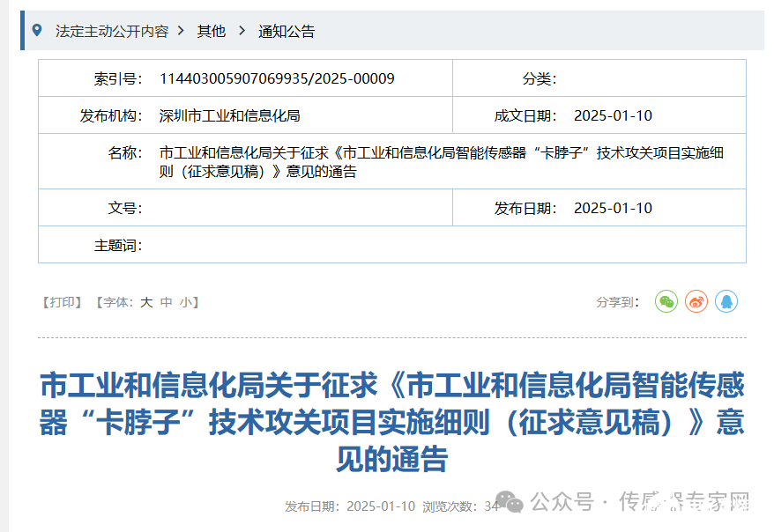
Task: Switch font size to 中
Action: [x=167, y=301]
